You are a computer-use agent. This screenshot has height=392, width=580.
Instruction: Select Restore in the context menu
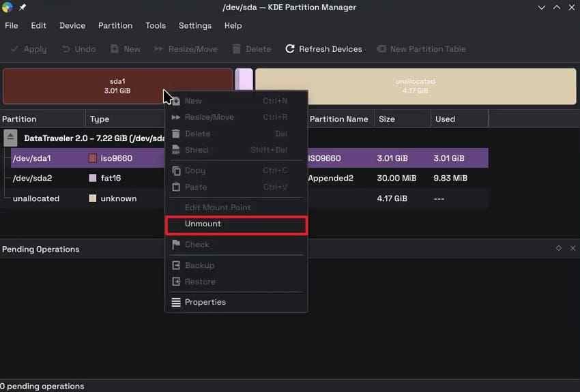(x=236, y=282)
